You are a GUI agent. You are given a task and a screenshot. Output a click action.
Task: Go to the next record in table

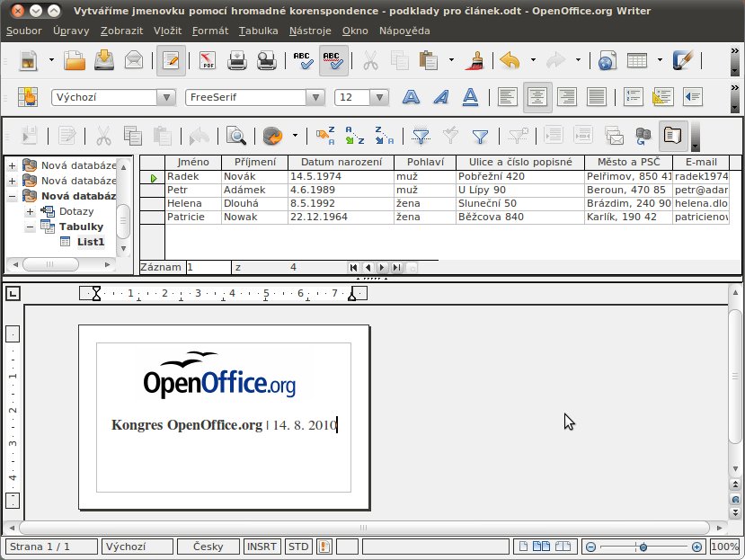pos(382,268)
